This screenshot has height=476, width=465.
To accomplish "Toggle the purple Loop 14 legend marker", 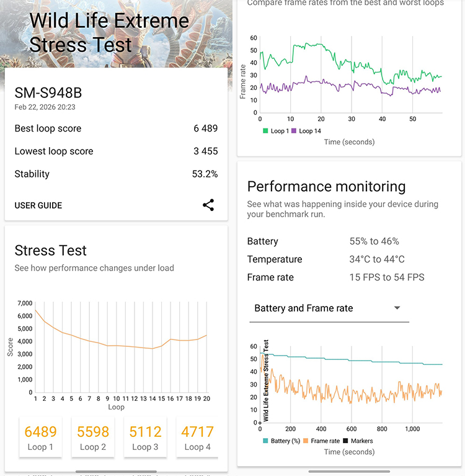I will [294, 131].
